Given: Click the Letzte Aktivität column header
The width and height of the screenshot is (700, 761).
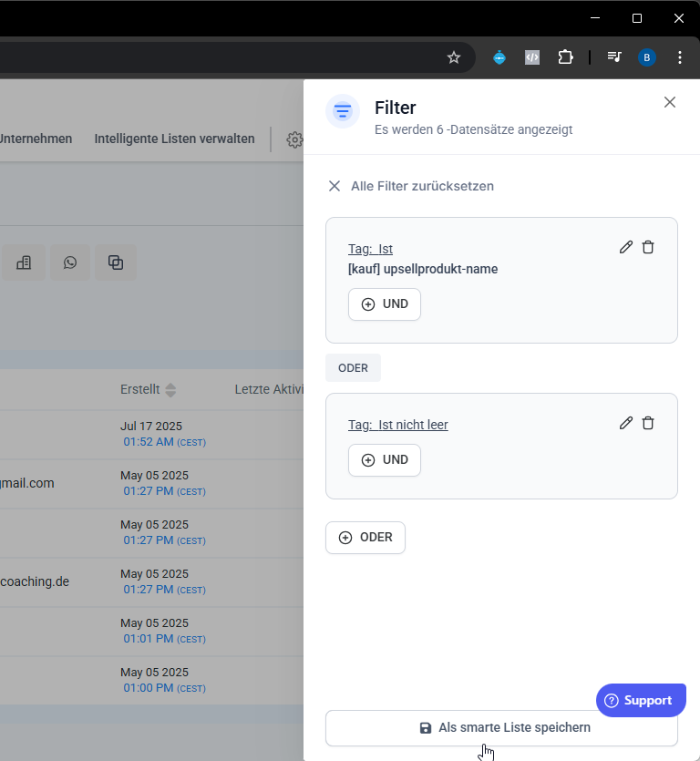Looking at the screenshot, I should click(269, 390).
